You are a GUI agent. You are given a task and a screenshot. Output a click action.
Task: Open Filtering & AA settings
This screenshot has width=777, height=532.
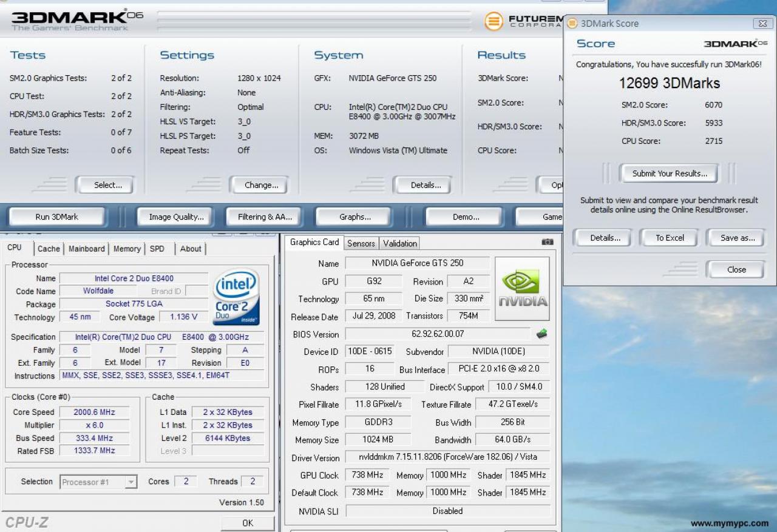tap(265, 217)
